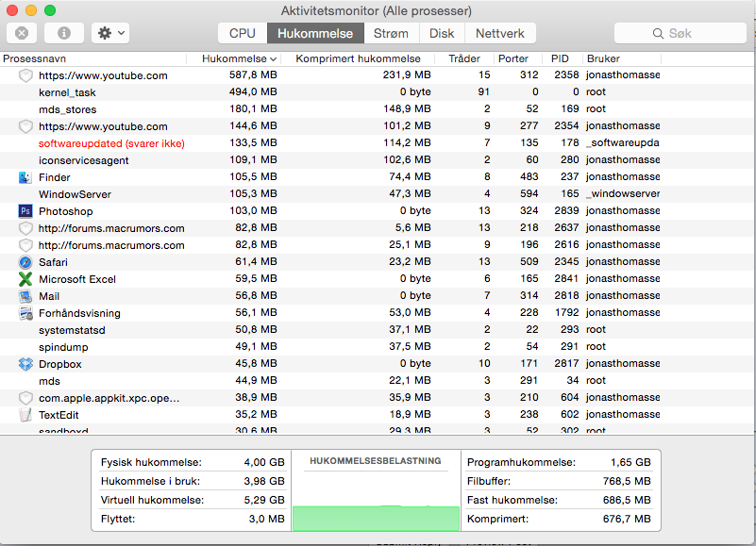This screenshot has height=546, width=756.
Task: Open the Nettverk tab
Action: tap(500, 33)
